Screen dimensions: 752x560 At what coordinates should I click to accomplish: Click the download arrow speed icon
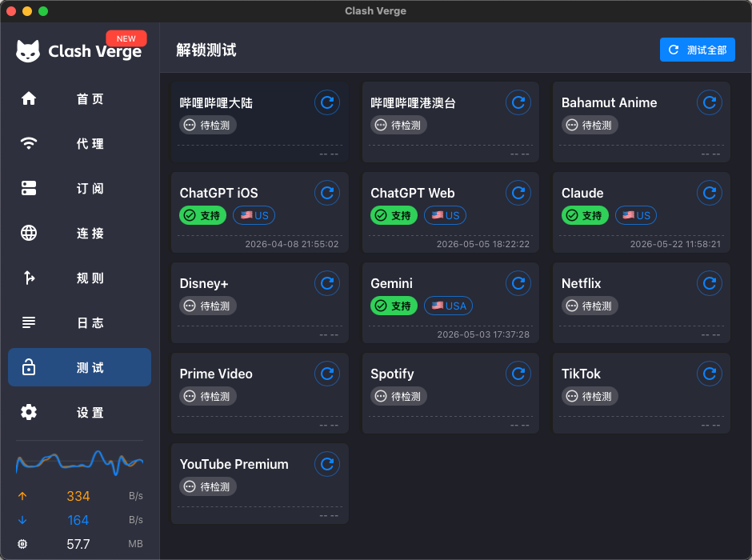click(x=22, y=520)
